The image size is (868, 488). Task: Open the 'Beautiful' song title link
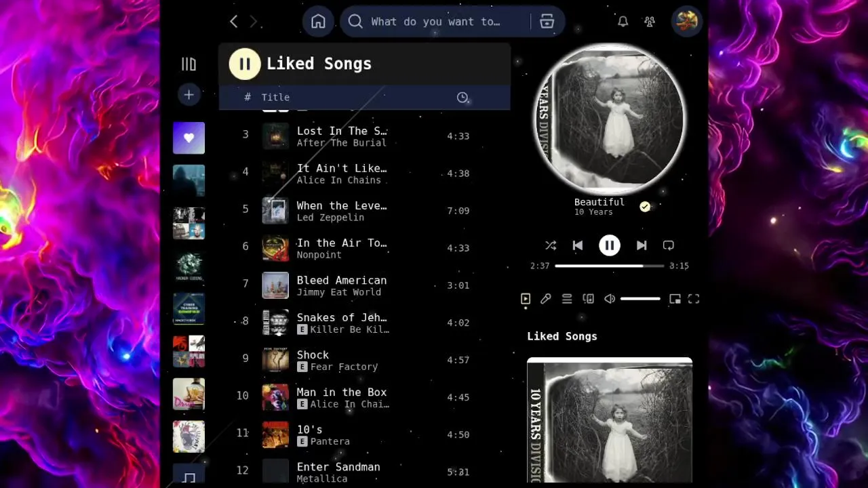[599, 202]
